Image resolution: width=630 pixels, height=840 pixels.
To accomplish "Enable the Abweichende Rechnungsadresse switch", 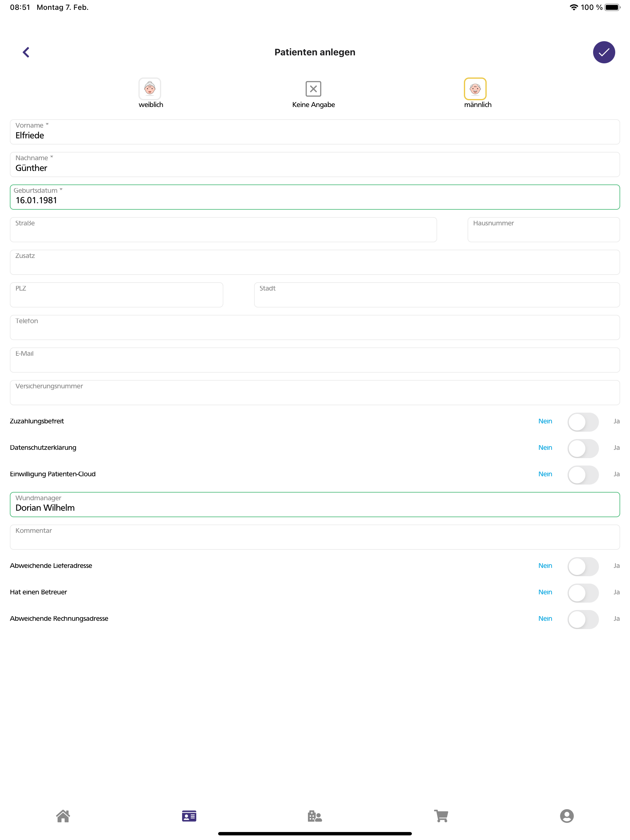I will coord(583,619).
